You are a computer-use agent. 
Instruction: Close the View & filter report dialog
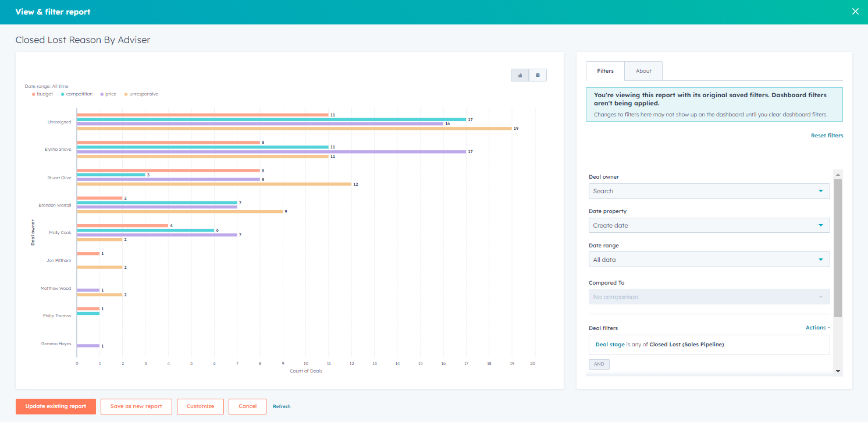click(855, 12)
